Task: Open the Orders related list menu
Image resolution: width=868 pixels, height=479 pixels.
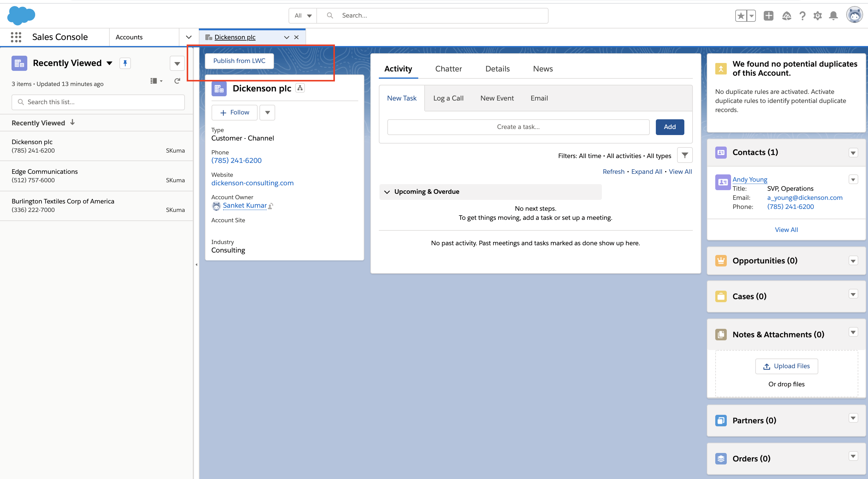Action: point(853,457)
